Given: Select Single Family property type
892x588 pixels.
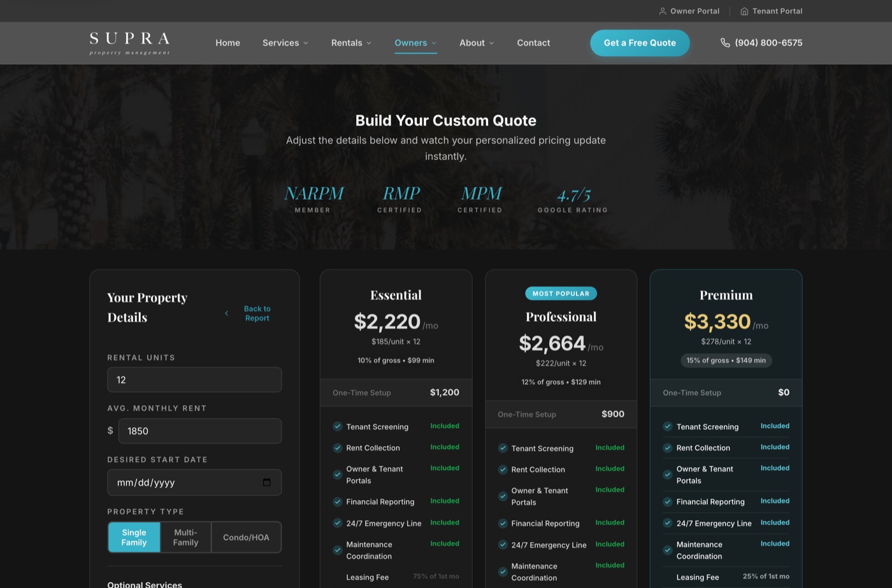Looking at the screenshot, I should [x=134, y=537].
